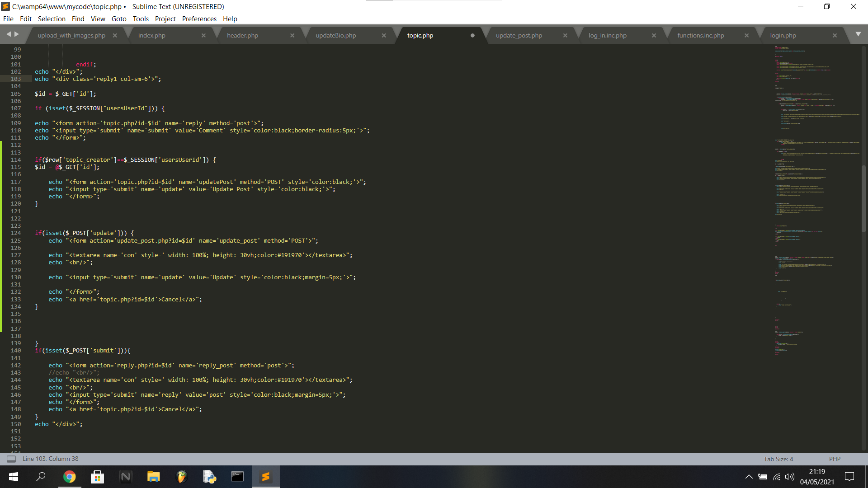
Task: Open Tab Size: 4 selector
Action: (778, 459)
